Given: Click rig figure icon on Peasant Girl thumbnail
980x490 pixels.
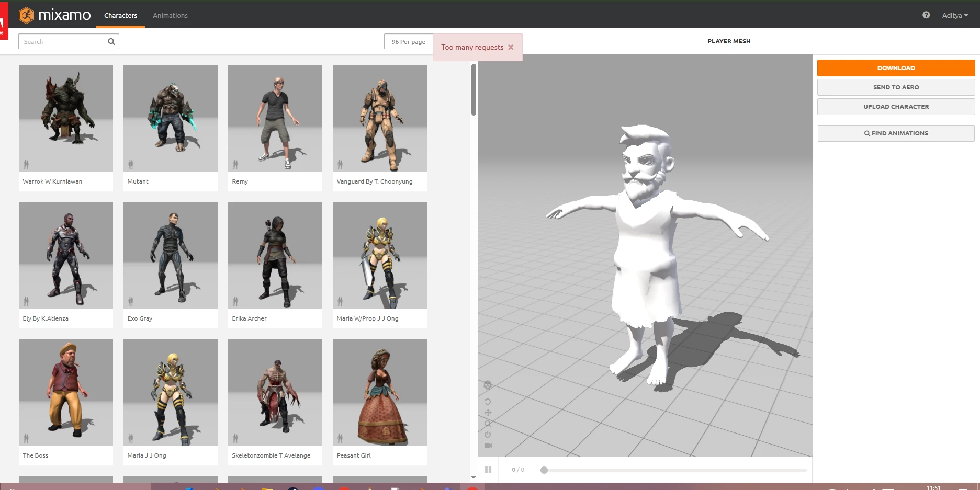Looking at the screenshot, I should [x=340, y=439].
